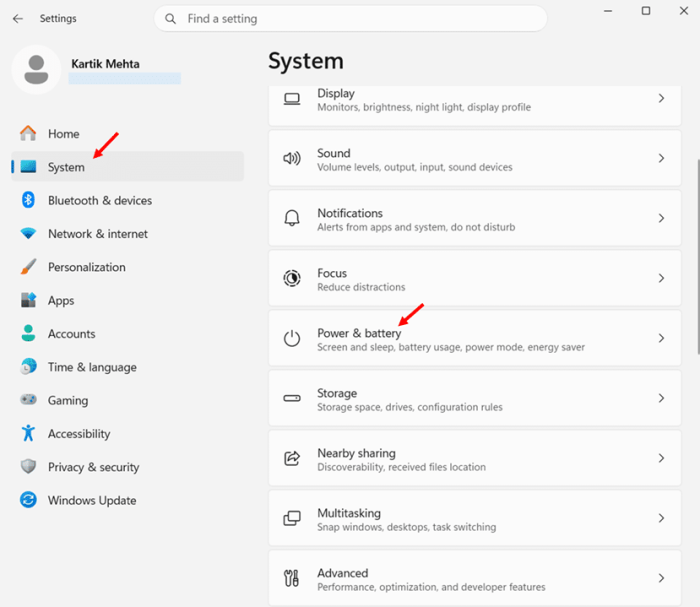Click the Accessibility figure icon
This screenshot has width=700, height=607.
28,433
